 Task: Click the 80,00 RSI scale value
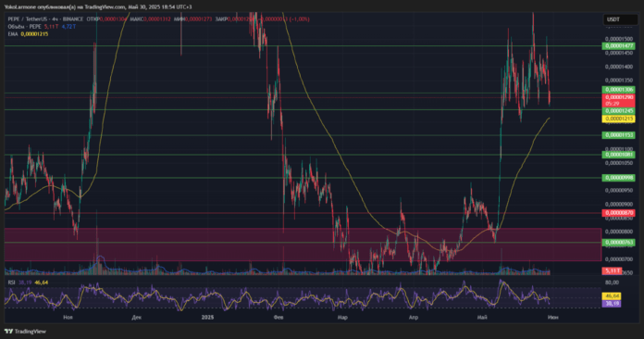point(612,282)
